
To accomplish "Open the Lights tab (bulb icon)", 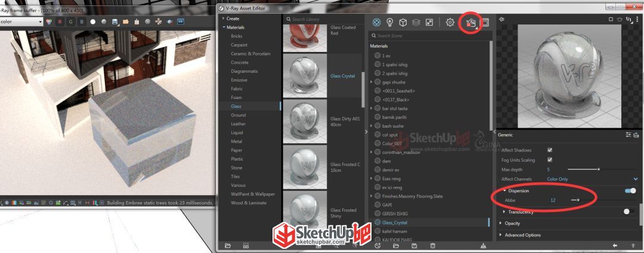I will pos(390,23).
